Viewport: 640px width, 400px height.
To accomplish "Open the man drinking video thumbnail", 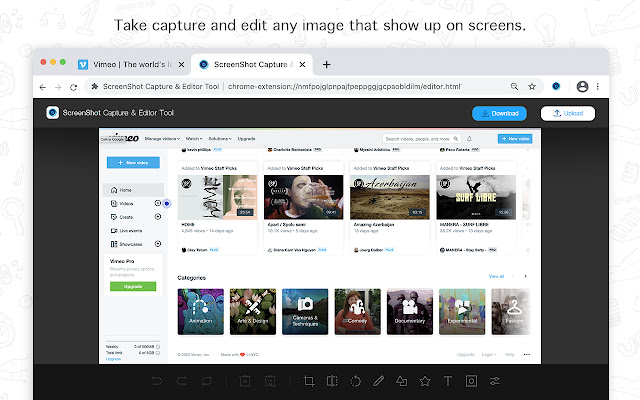I will (303, 197).
